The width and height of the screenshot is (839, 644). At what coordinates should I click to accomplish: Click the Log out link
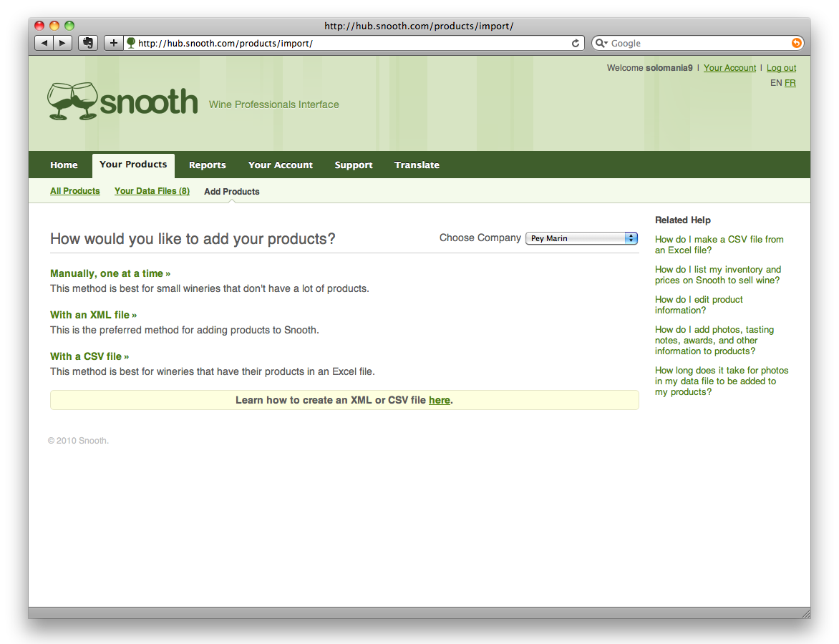pyautogui.click(x=781, y=68)
